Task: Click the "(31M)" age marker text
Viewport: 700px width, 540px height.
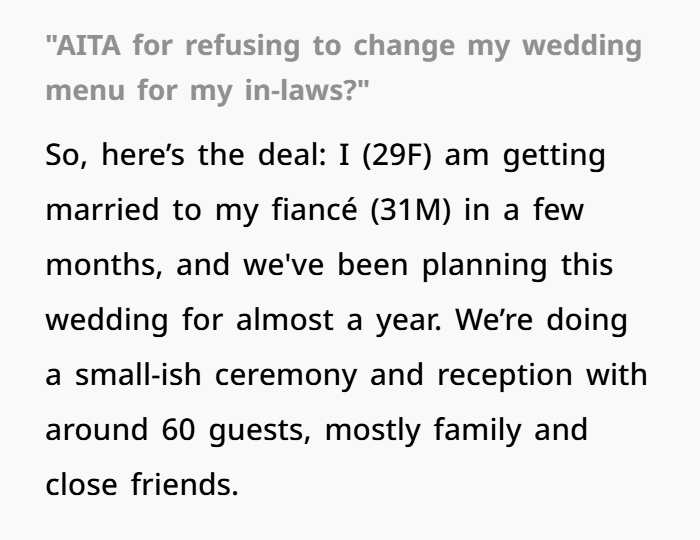Action: (x=411, y=210)
